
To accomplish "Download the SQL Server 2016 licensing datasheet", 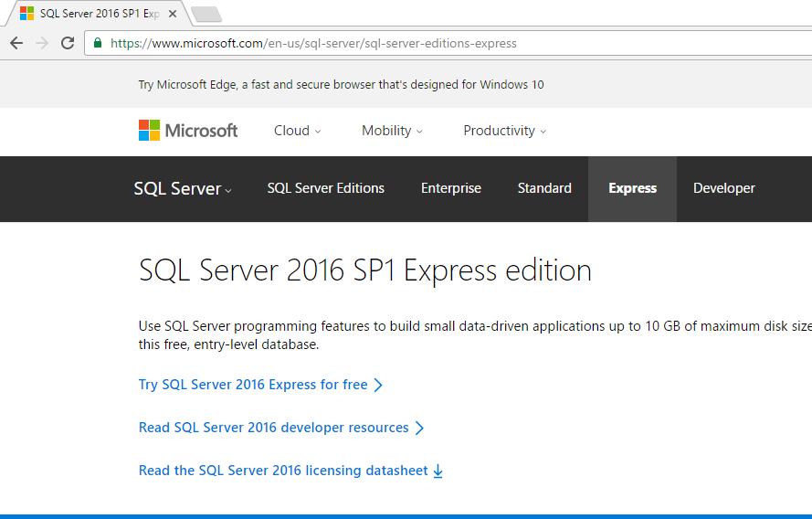I will pos(290,471).
